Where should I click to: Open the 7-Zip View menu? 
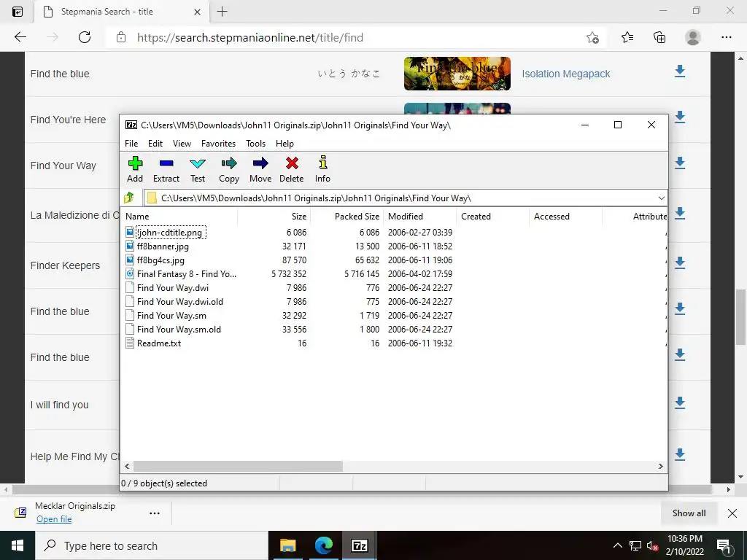point(182,144)
